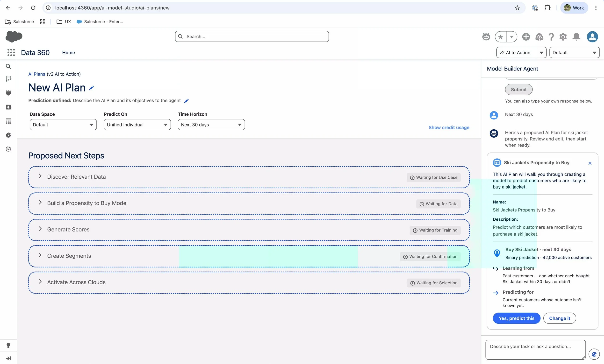This screenshot has width=604, height=364.
Task: Open the Notifications bell
Action: pyautogui.click(x=576, y=37)
